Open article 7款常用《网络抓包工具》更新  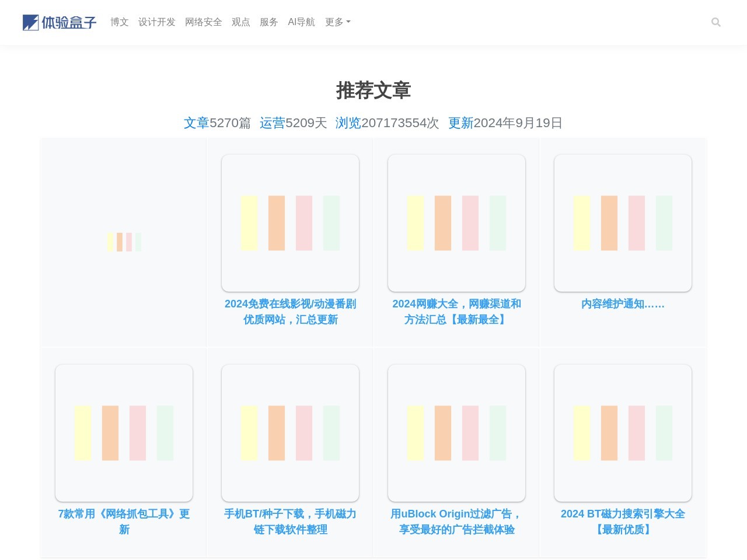[124, 521]
